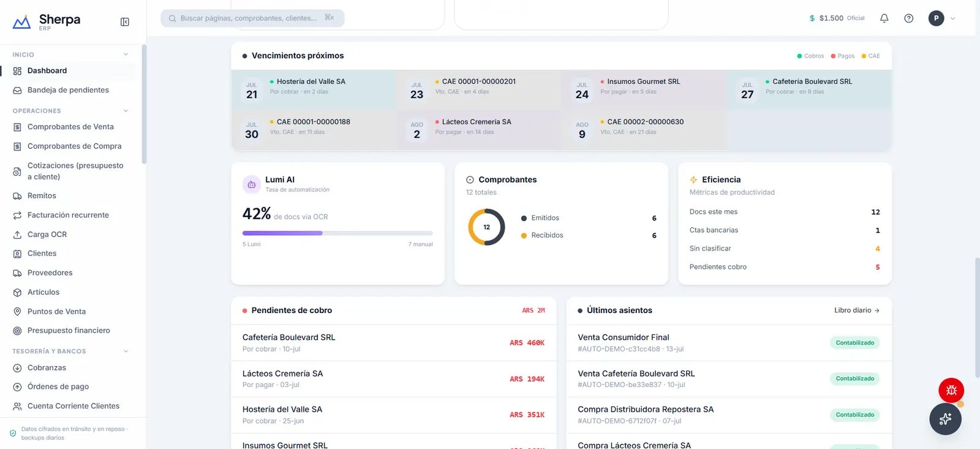Click the Remitos truck icon

click(17, 196)
